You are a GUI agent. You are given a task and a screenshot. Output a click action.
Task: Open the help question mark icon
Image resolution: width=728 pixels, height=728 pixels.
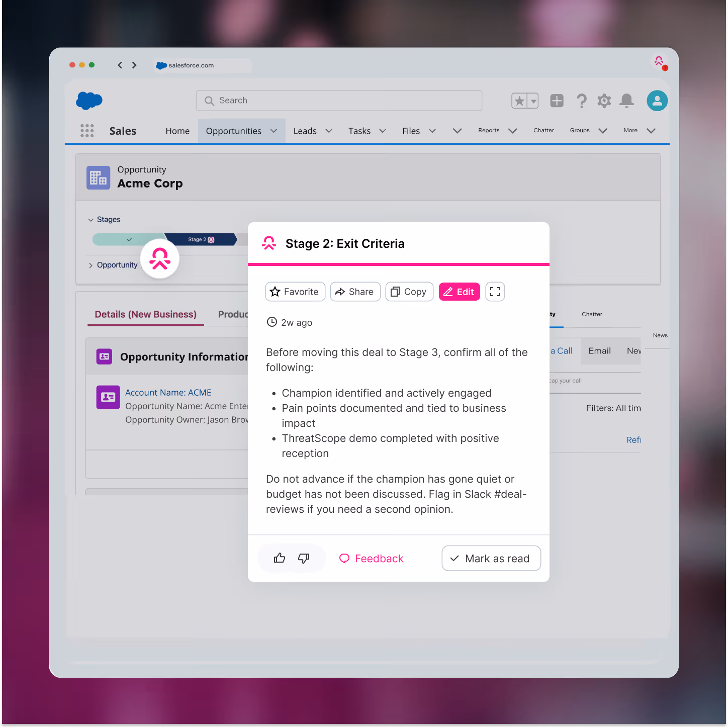[x=582, y=101]
